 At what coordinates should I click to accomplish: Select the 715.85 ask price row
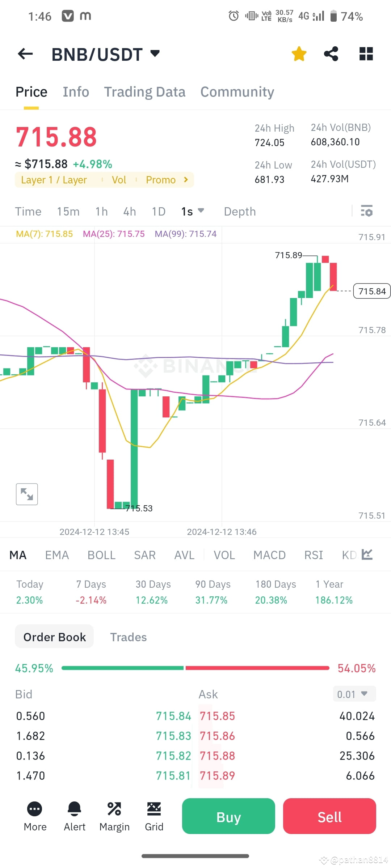click(x=217, y=716)
